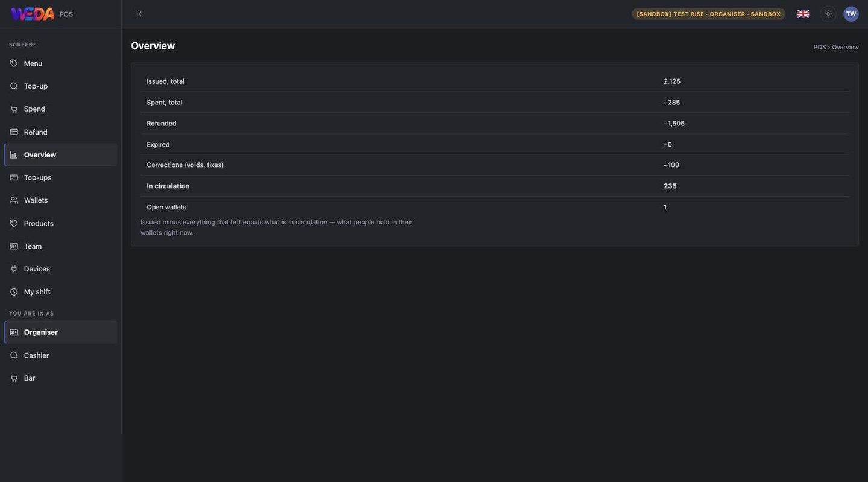
Task: Click the WEDA logo
Action: point(33,14)
